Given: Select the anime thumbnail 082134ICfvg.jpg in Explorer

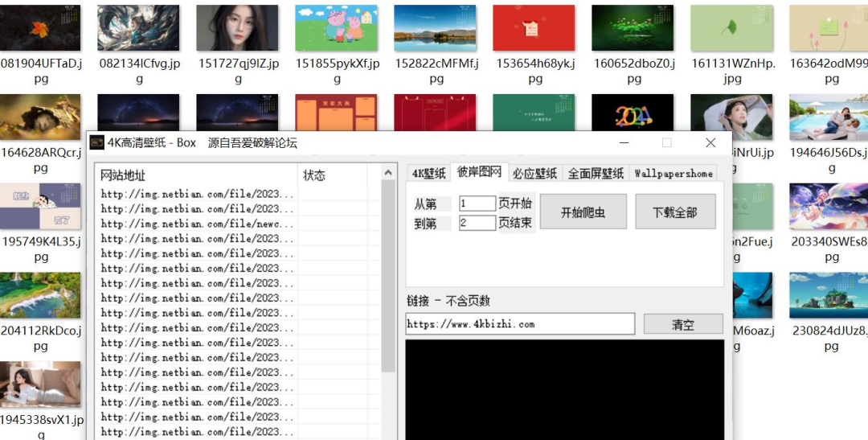Looking at the screenshot, I should [x=138, y=27].
